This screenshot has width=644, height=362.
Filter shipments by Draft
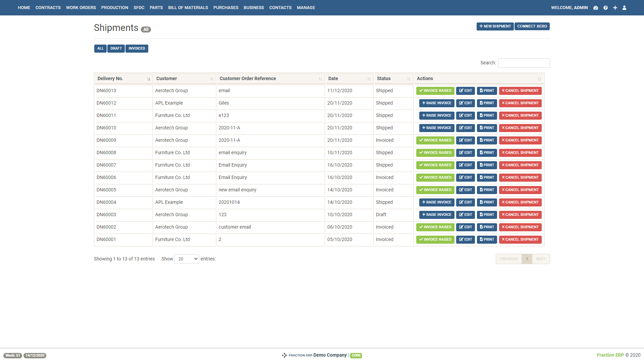click(116, 49)
